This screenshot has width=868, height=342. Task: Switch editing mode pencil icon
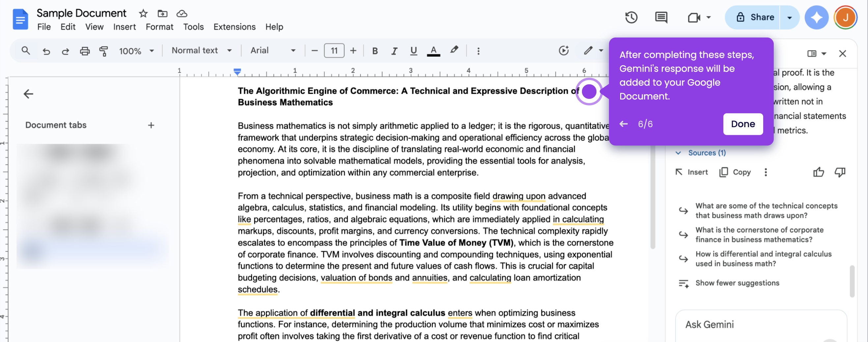pos(588,50)
